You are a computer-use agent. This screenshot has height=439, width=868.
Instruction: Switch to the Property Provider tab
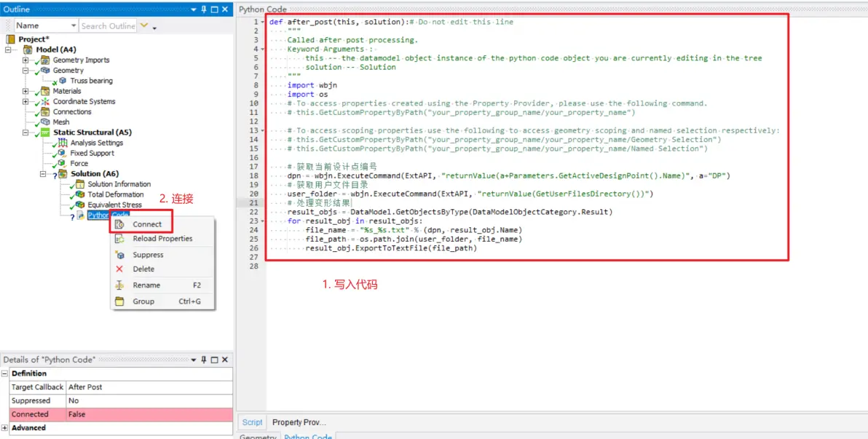tap(299, 422)
